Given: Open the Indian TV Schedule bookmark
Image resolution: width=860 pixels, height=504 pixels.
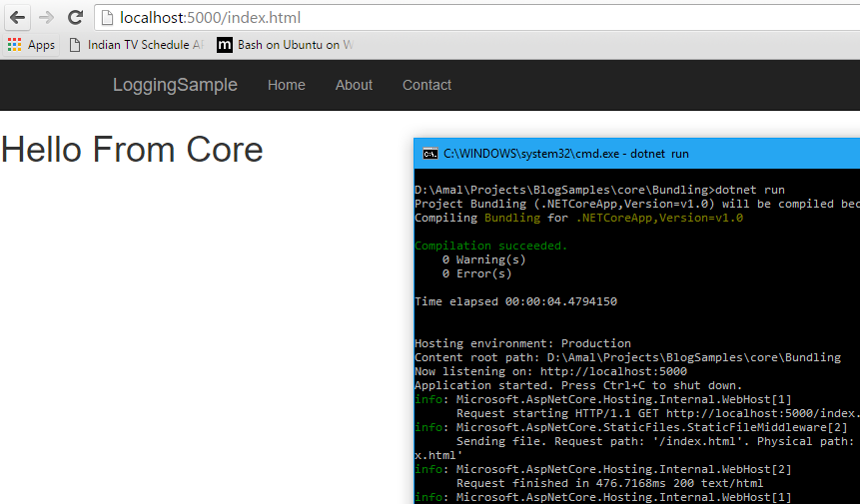Looking at the screenshot, I should coord(136,45).
